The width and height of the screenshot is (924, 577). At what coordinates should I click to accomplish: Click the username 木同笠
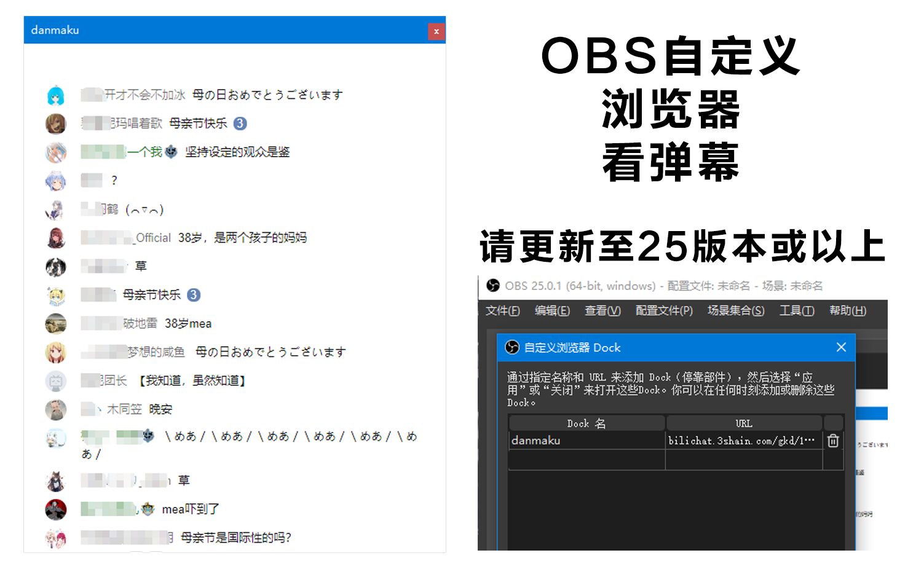coord(124,409)
